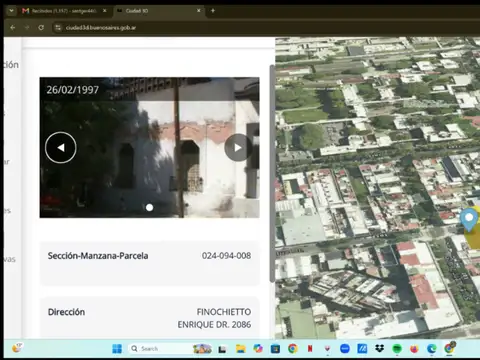Open Netflix from the taskbar
The width and height of the screenshot is (480, 360).
[310, 349]
